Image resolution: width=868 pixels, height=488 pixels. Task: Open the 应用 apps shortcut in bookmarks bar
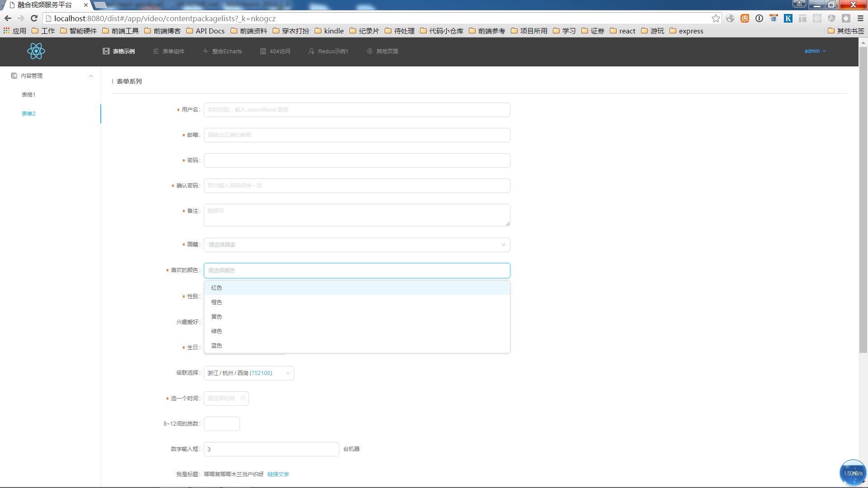coord(15,31)
